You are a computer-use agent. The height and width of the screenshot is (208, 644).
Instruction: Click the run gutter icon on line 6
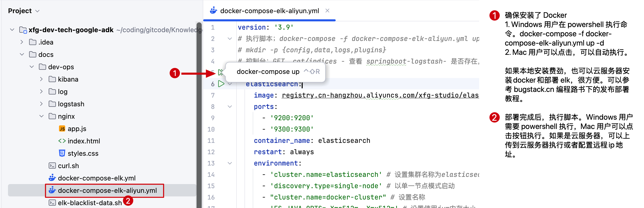point(221,84)
